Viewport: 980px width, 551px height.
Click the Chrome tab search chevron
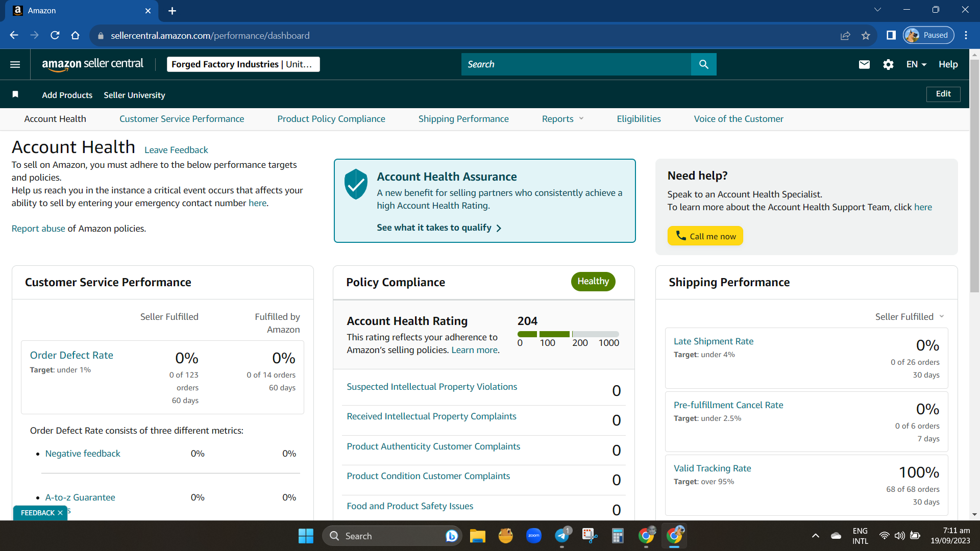[878, 10]
